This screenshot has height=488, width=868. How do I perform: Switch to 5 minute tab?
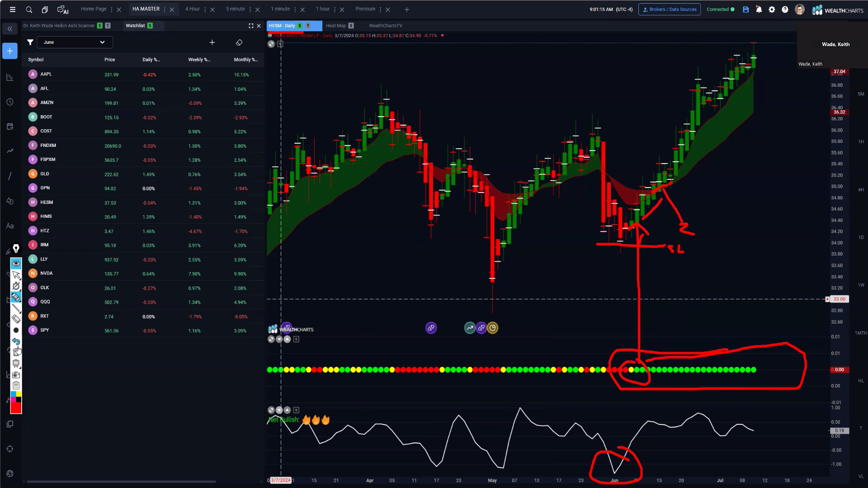236,9
